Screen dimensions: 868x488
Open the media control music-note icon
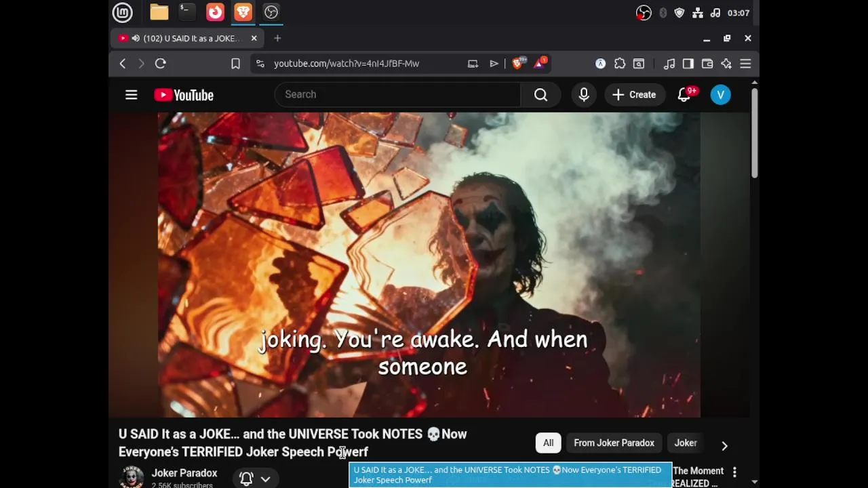669,64
